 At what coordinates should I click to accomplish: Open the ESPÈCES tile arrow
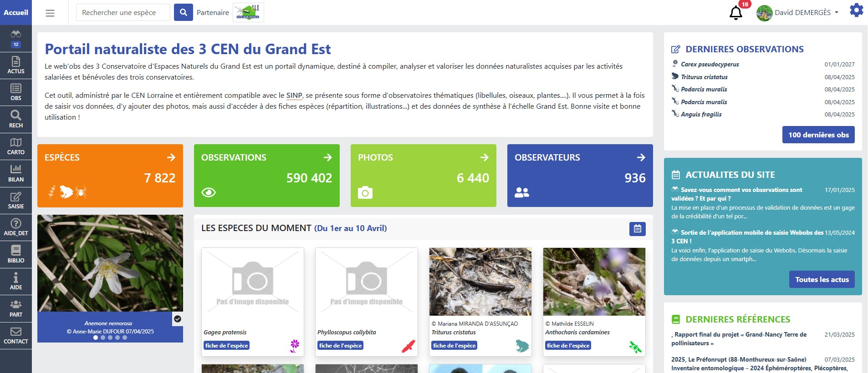(171, 157)
